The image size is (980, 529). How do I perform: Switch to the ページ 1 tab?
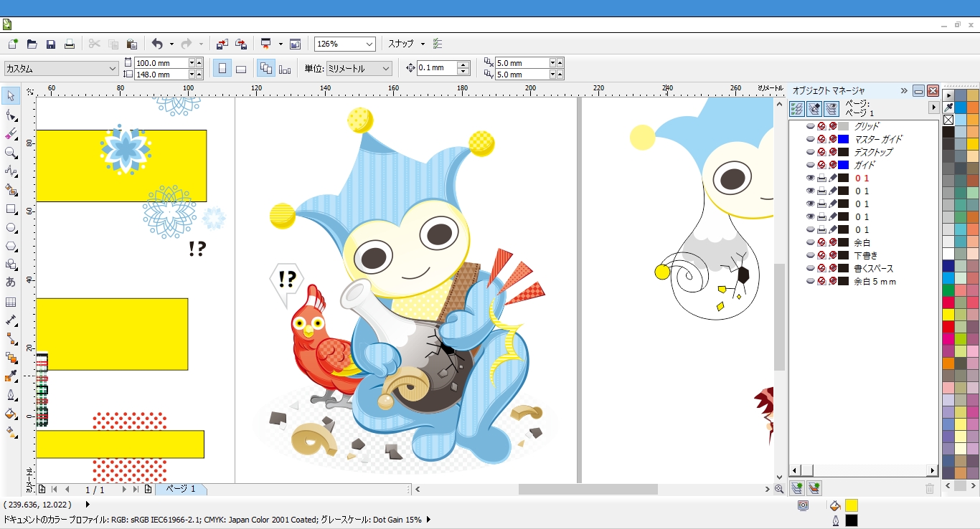click(x=181, y=489)
